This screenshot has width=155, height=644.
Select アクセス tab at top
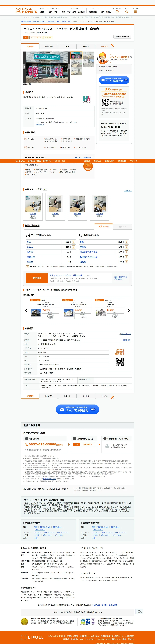pos(86,46)
